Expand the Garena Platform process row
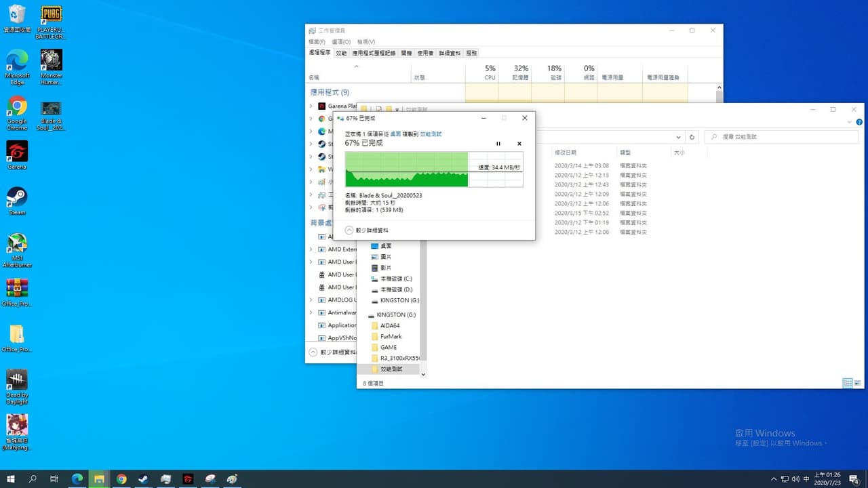Screen dimensions: 868x488 [x=311, y=106]
